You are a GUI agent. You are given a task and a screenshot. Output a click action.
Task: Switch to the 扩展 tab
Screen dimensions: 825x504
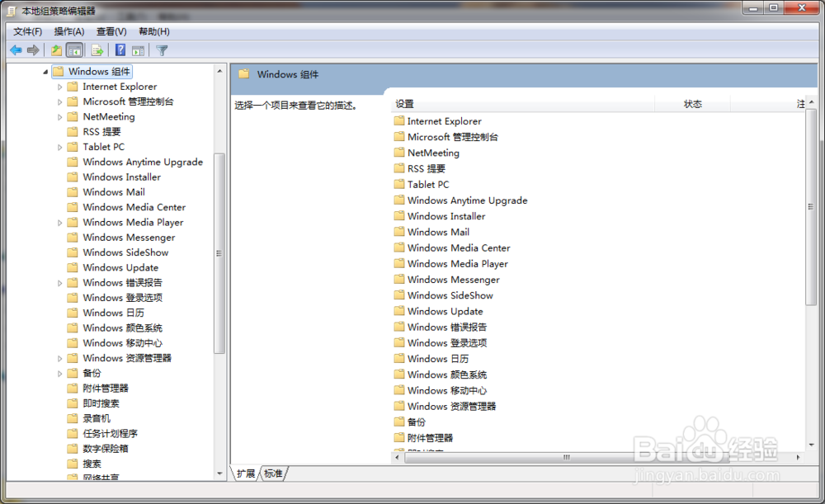[x=246, y=473]
